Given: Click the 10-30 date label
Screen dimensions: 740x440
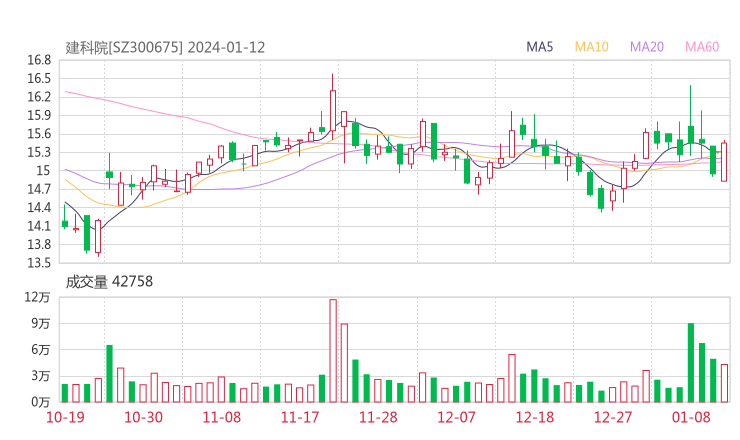Looking at the screenshot, I should point(143,417).
